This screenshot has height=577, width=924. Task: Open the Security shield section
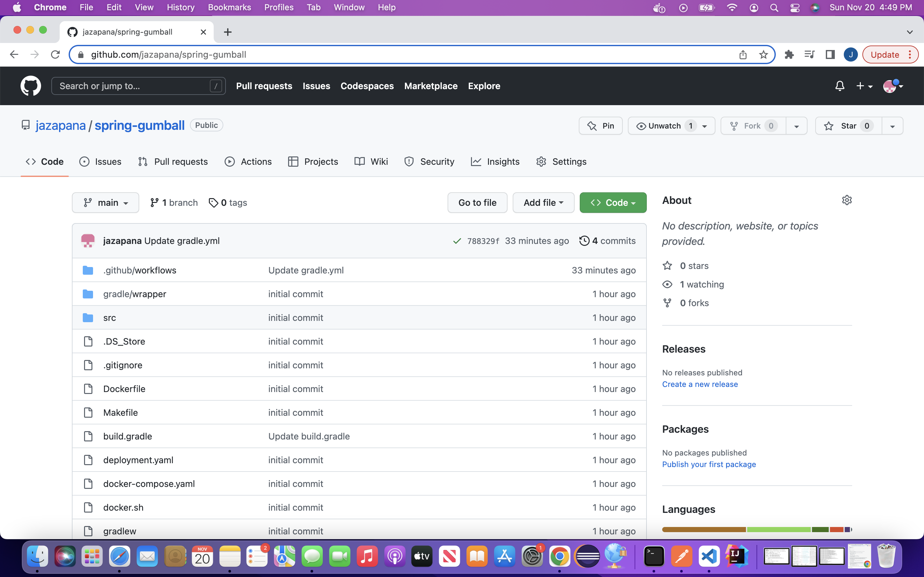pos(429,162)
